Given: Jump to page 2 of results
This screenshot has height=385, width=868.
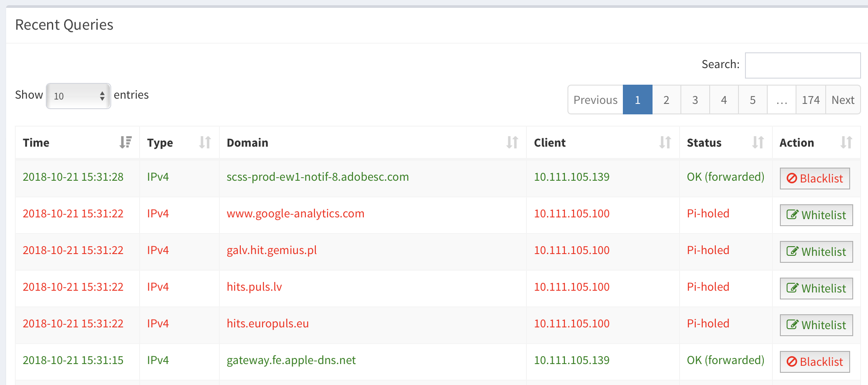Looking at the screenshot, I should point(666,100).
